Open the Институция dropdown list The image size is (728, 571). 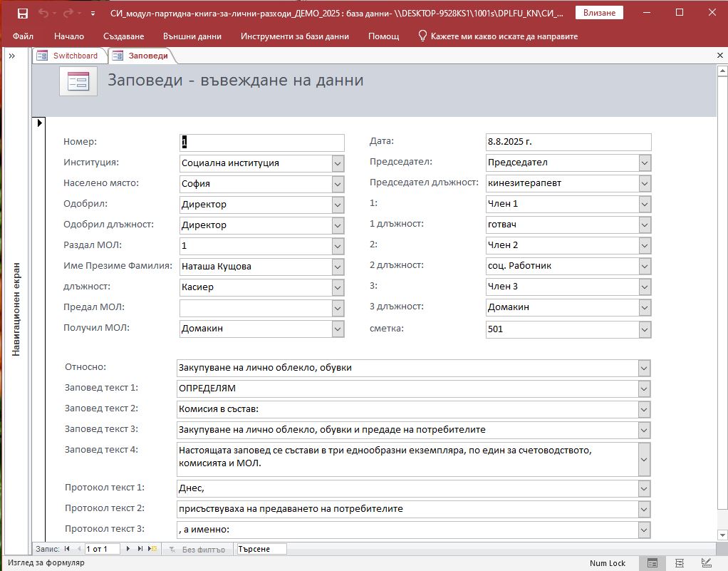[338, 163]
